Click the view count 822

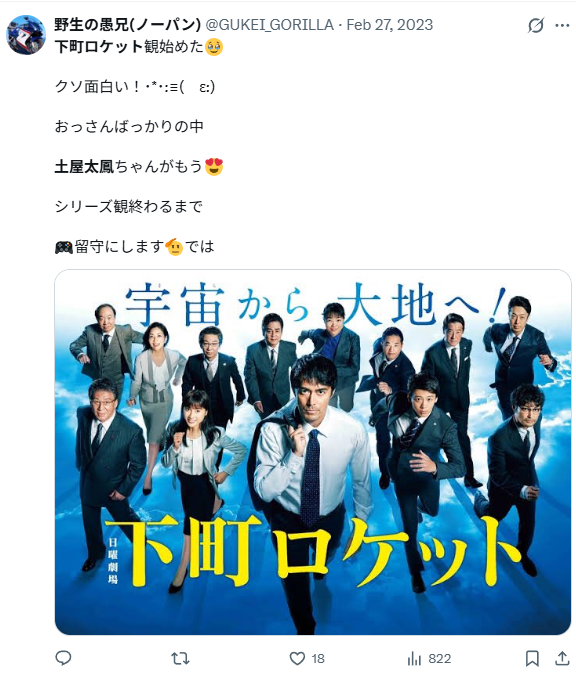click(x=440, y=658)
